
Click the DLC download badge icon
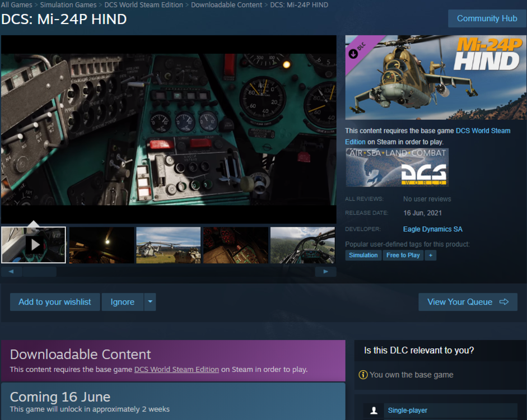353,53
